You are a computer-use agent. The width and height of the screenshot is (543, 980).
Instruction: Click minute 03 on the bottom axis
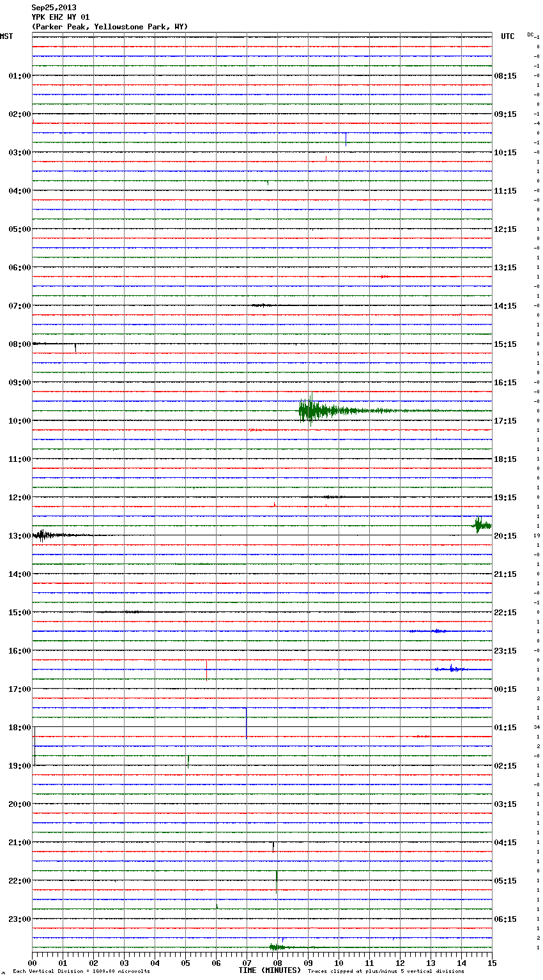[x=125, y=963]
